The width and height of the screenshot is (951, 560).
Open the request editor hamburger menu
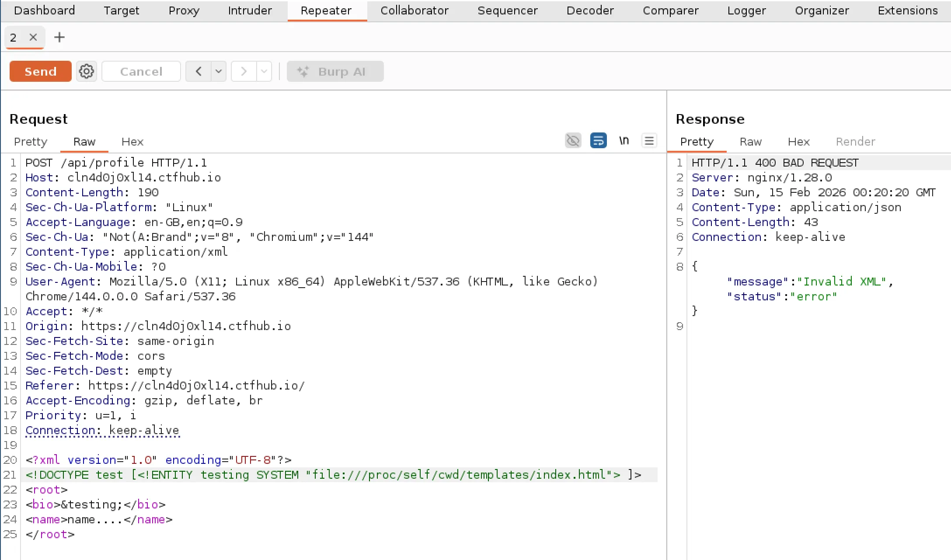649,140
